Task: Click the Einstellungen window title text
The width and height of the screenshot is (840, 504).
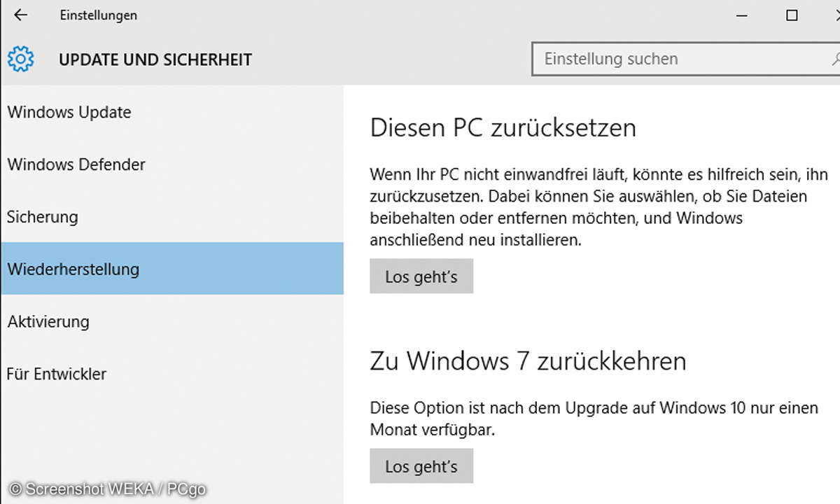Action: coord(99,15)
